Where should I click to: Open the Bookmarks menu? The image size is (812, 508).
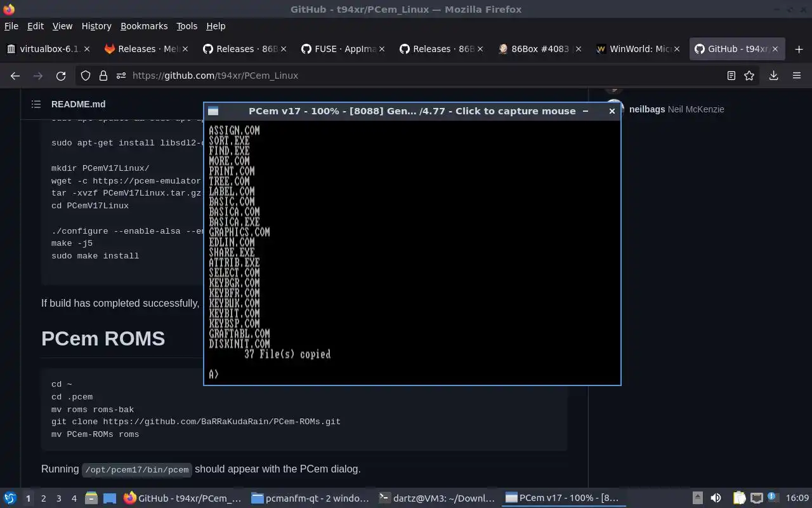[x=144, y=26]
